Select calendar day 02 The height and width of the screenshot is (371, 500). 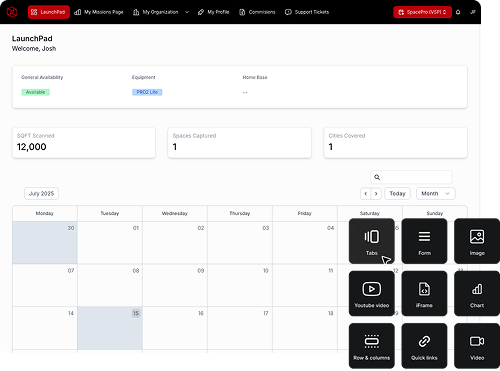pyautogui.click(x=175, y=242)
